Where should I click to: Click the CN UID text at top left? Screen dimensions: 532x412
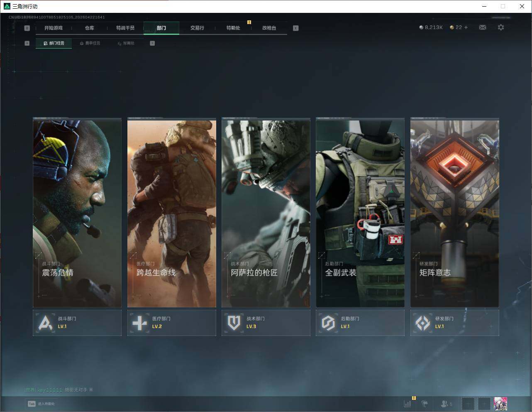tap(57, 17)
